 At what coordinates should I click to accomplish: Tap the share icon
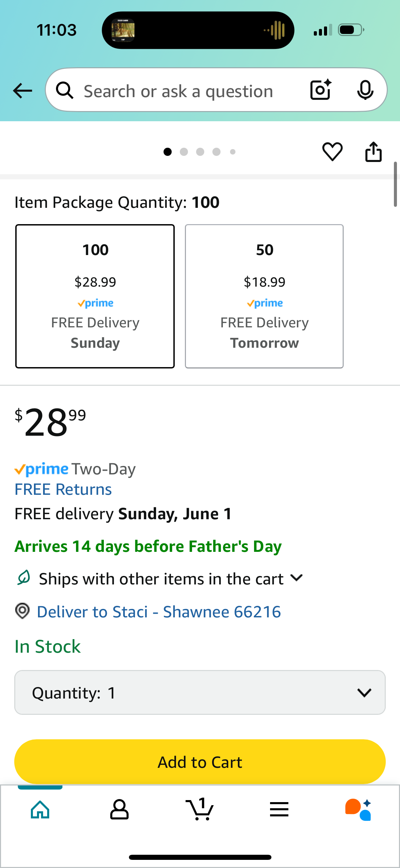pos(373,151)
